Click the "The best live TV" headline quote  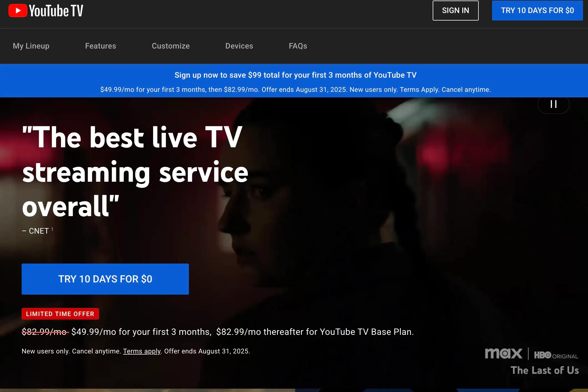(x=135, y=172)
